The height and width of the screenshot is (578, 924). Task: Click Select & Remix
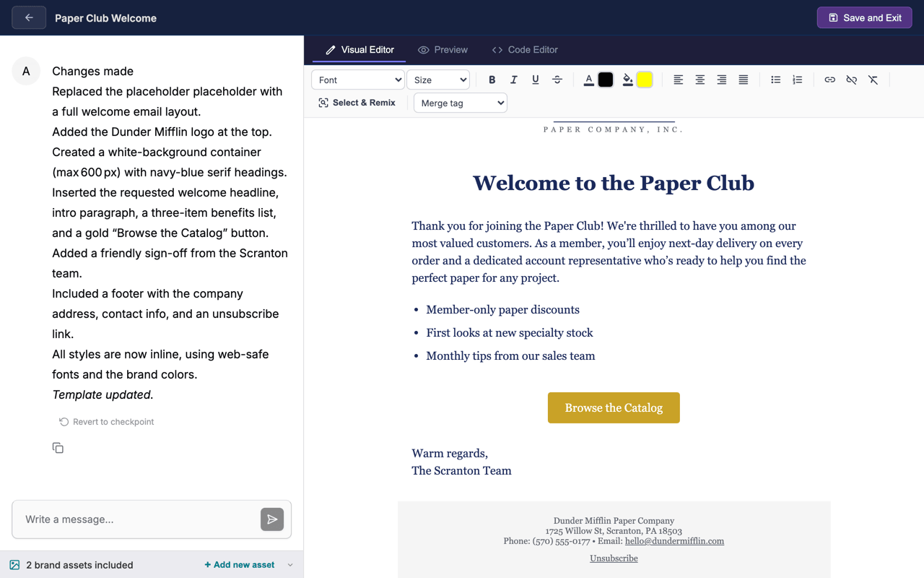357,103
